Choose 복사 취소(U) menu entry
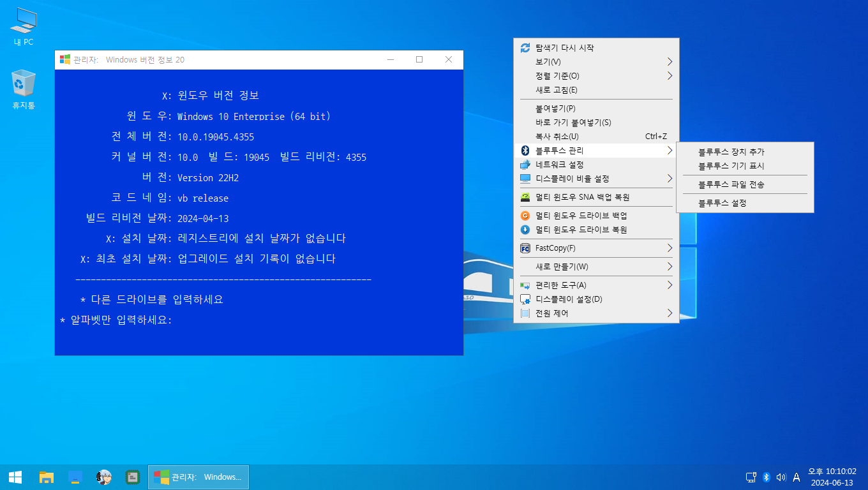 596,137
